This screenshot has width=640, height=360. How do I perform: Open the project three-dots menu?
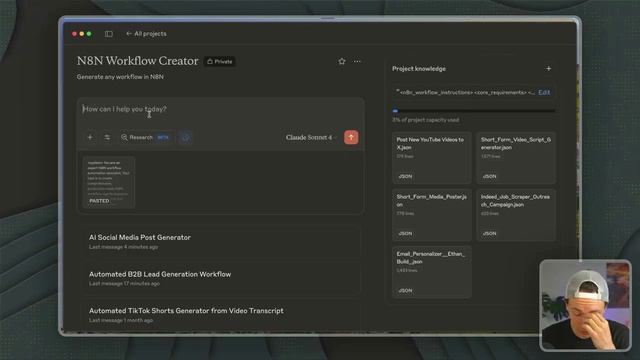click(x=357, y=62)
